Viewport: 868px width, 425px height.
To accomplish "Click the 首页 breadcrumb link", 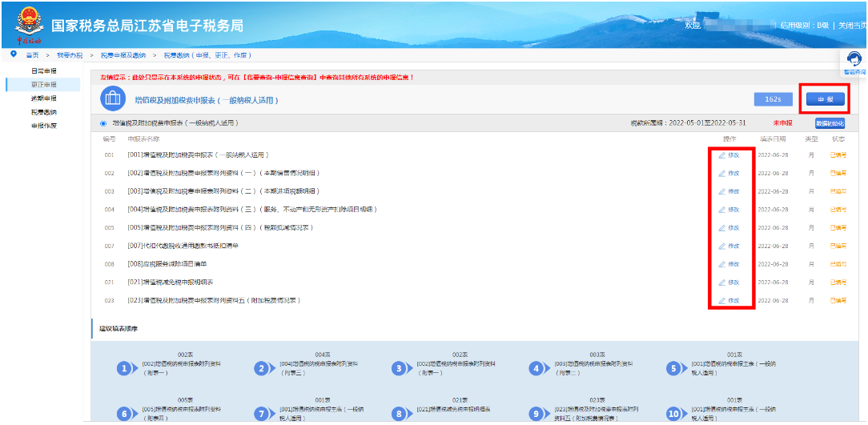I will (32, 55).
